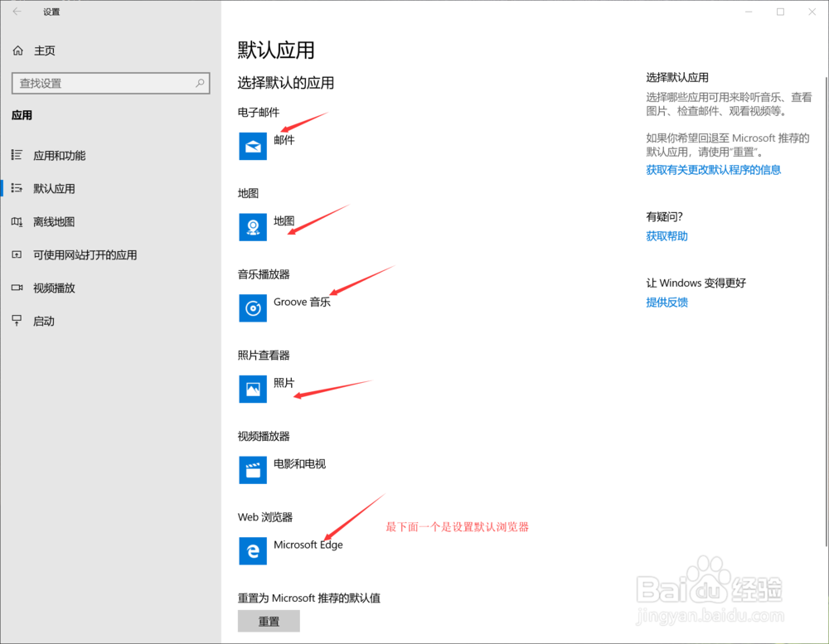Change default video player 电影和电视

click(x=299, y=463)
